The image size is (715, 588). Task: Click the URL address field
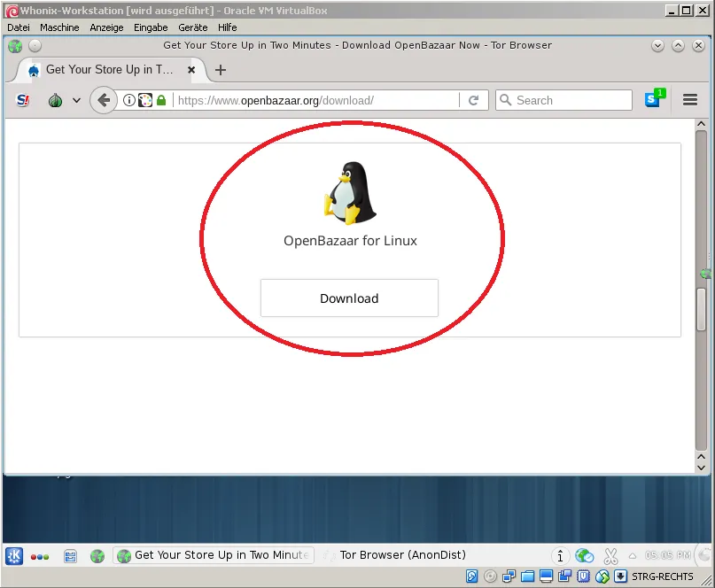point(317,100)
